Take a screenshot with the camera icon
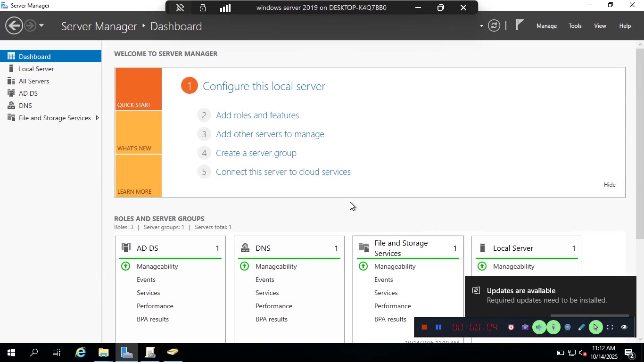The width and height of the screenshot is (644, 362). pyautogui.click(x=525, y=327)
